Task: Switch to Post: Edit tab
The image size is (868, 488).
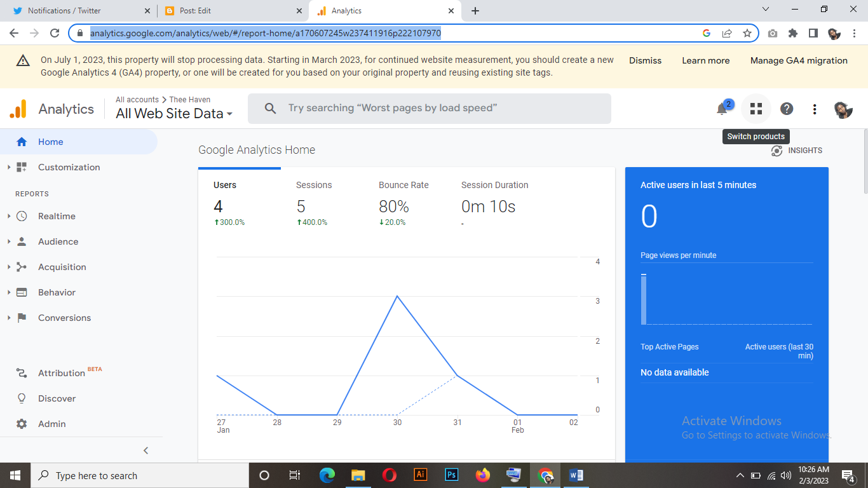Action: click(x=233, y=11)
